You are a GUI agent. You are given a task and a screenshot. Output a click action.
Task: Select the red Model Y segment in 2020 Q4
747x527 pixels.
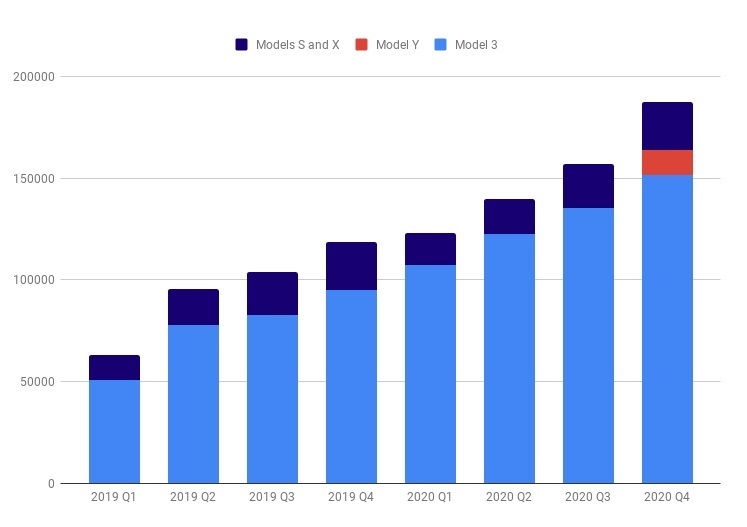pos(667,162)
